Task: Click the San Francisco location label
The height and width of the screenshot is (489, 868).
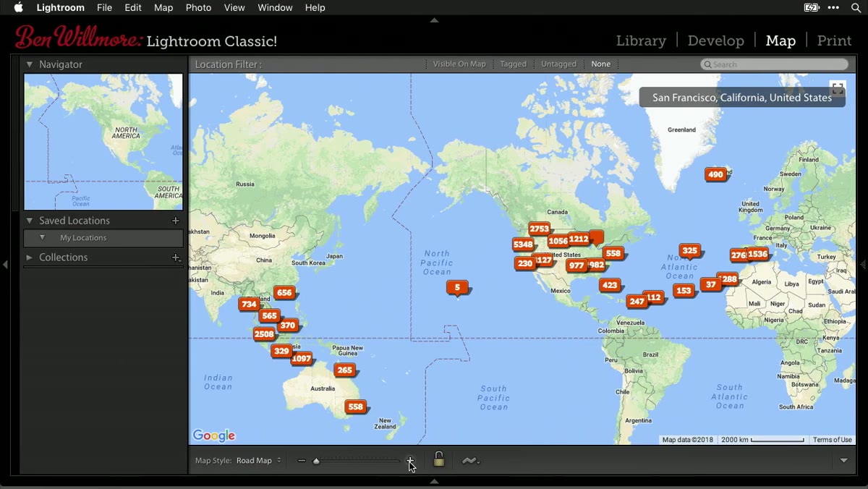Action: [x=742, y=98]
